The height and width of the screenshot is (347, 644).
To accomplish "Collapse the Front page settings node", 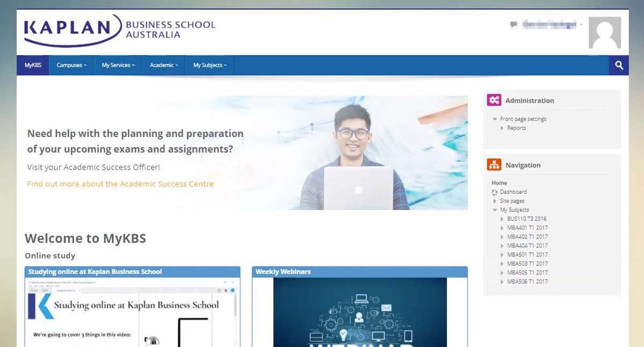I will click(495, 119).
